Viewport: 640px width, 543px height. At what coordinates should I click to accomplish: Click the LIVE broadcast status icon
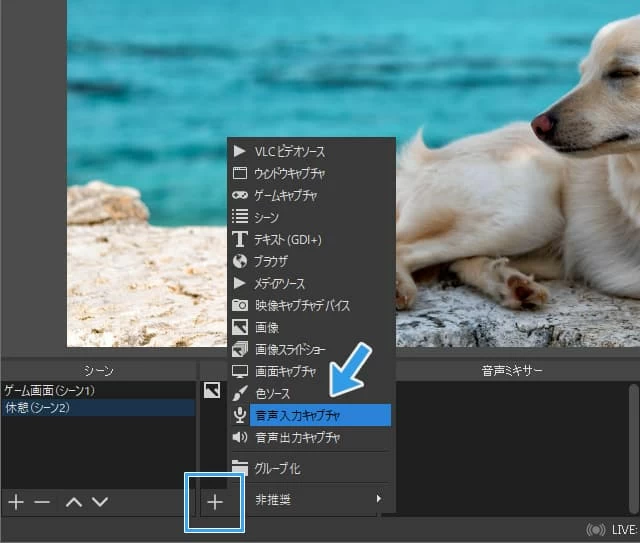point(596,530)
